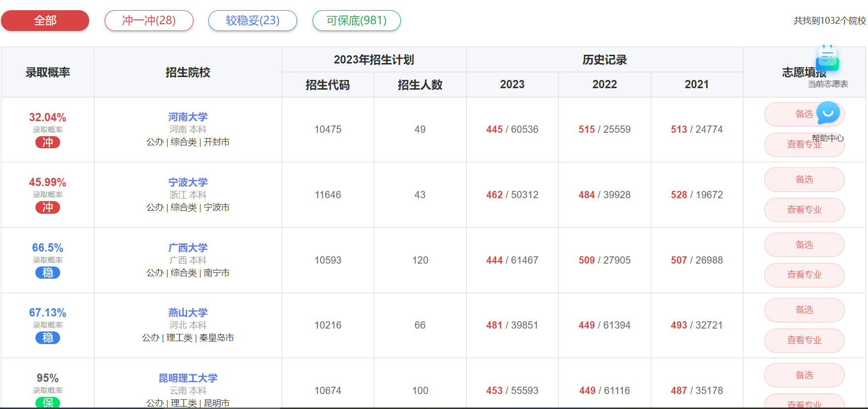Click the 2022 history column header
868x409 pixels.
604,84
